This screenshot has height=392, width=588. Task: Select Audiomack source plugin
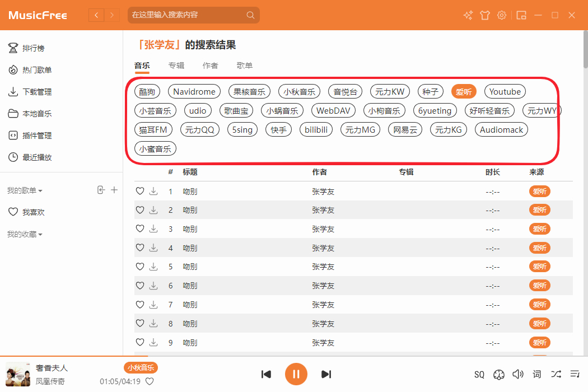coord(501,130)
